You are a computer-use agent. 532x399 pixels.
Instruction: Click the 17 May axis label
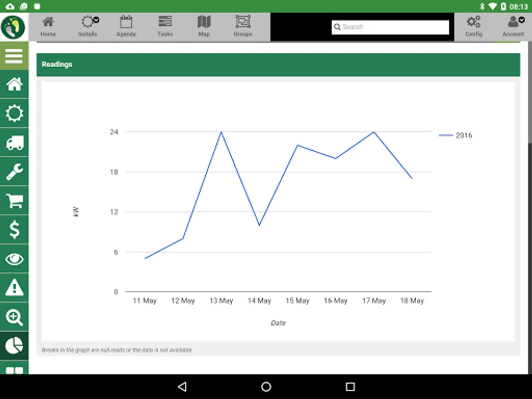point(374,301)
